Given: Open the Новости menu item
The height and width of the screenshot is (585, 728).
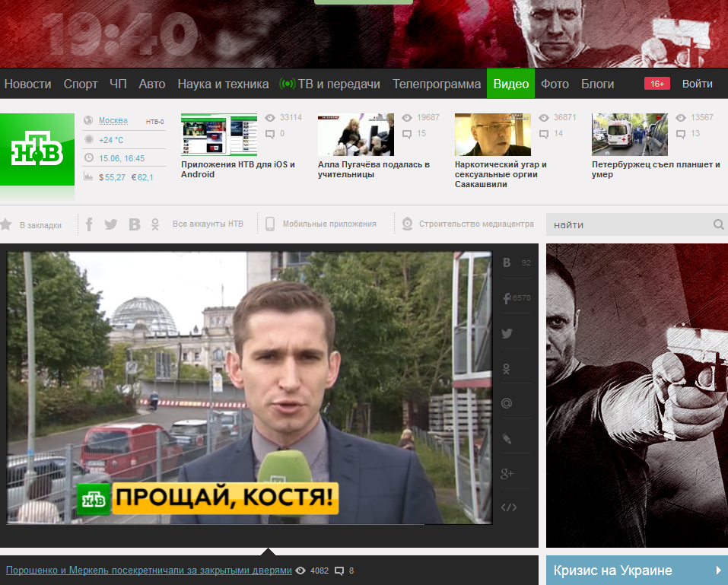Looking at the screenshot, I should click(27, 84).
